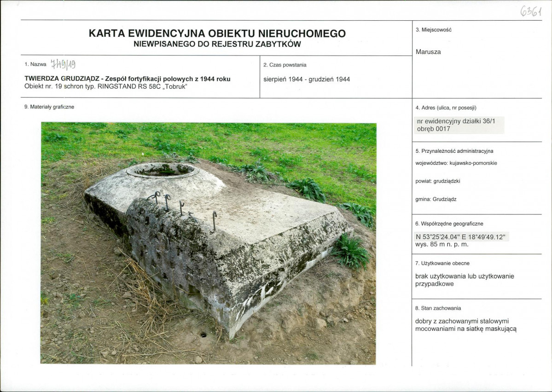Click the elevation 'wys. 85 m n. p. m.'

[x=442, y=245]
